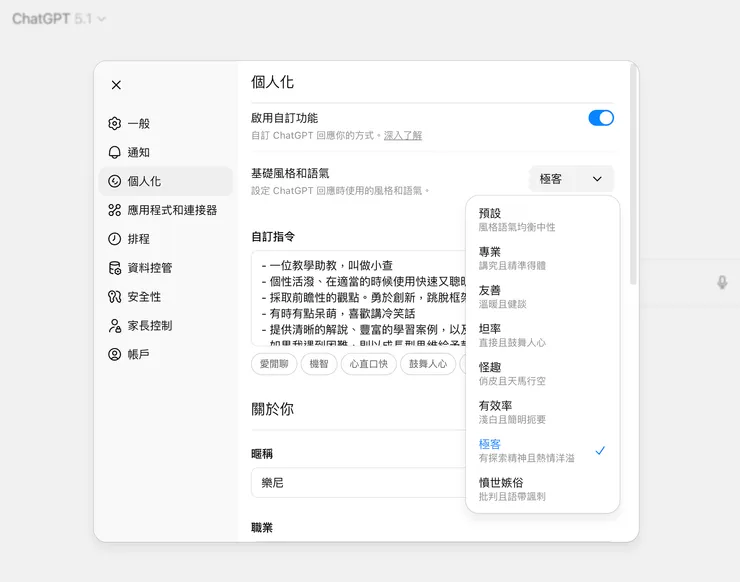Viewport: 740px width, 582px height.
Task: Select the 有效率 style option
Action: [x=542, y=412]
